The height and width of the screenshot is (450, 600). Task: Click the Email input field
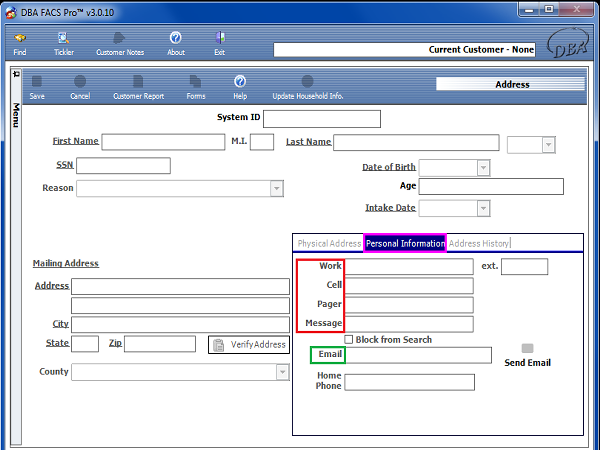click(418, 355)
